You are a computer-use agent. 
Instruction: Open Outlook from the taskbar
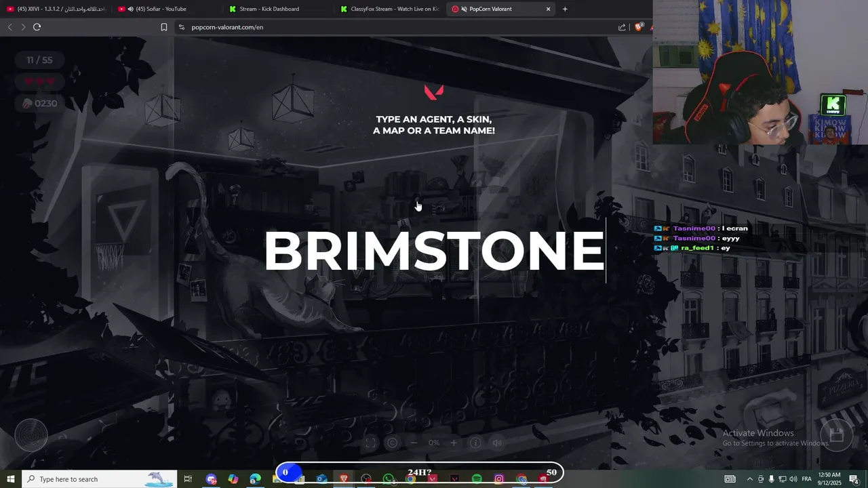pos(321,479)
